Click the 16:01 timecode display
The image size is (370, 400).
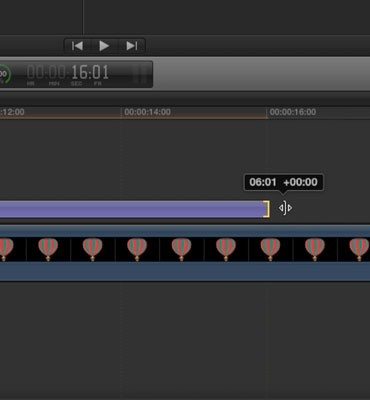click(x=90, y=73)
